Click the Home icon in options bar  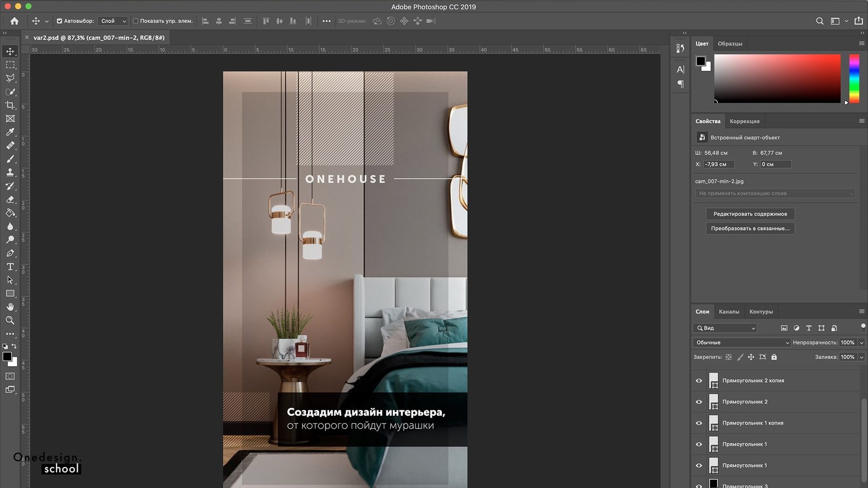tap(14, 21)
